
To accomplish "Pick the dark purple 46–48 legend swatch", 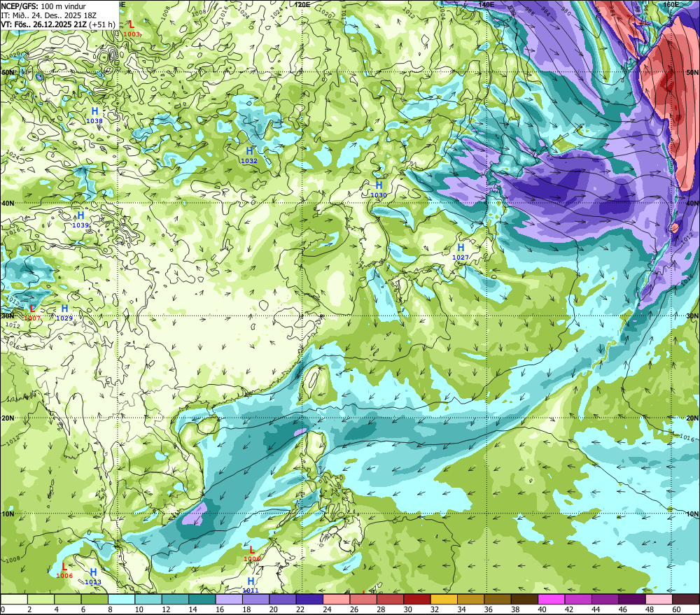I will point(632,599).
